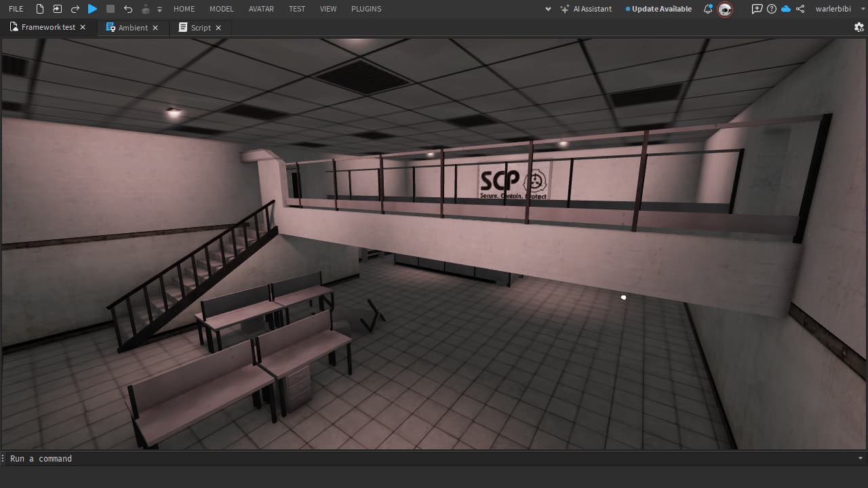The height and width of the screenshot is (488, 868).
Task: Open the tab bar settings gear
Action: [x=859, y=27]
